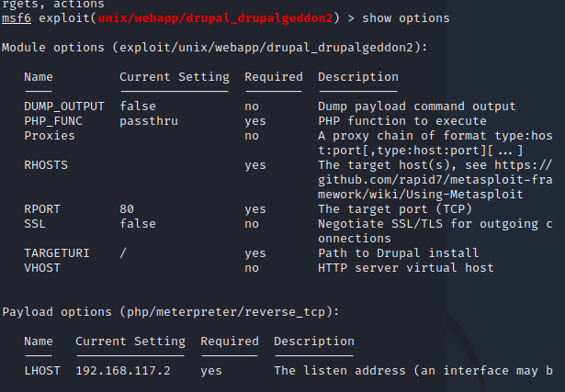Click 'Negotiate SSL/TLS for outgoing c' description
565x392 pixels.
point(435,224)
